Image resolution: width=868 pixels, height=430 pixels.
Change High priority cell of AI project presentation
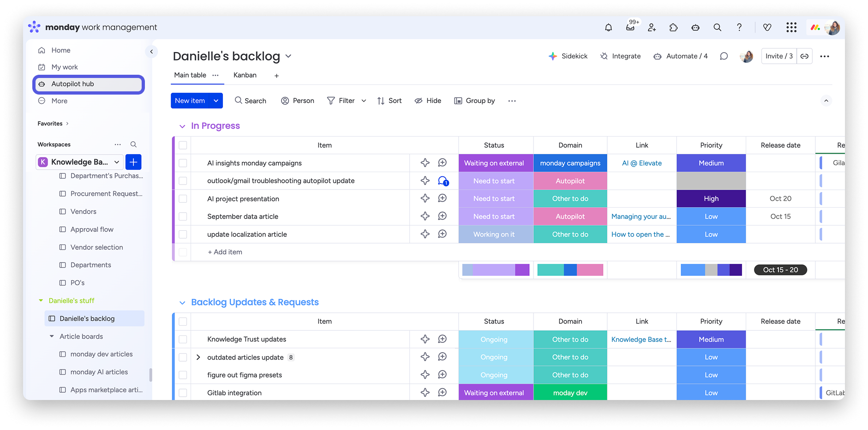[x=711, y=199]
